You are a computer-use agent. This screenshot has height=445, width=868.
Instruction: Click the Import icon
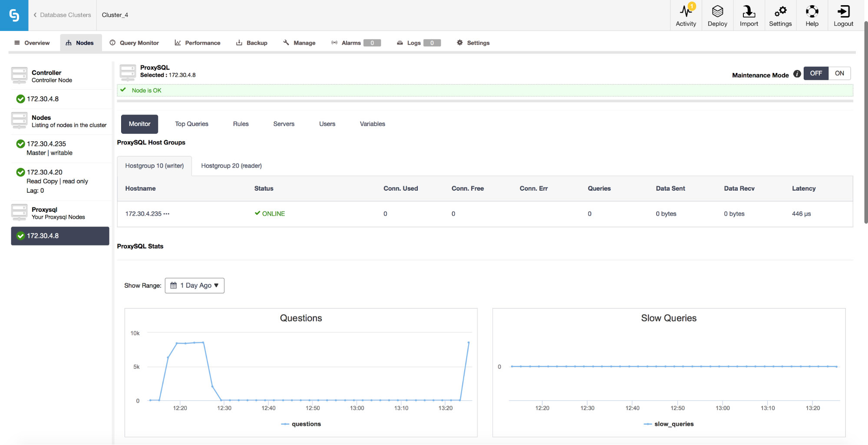tap(749, 11)
